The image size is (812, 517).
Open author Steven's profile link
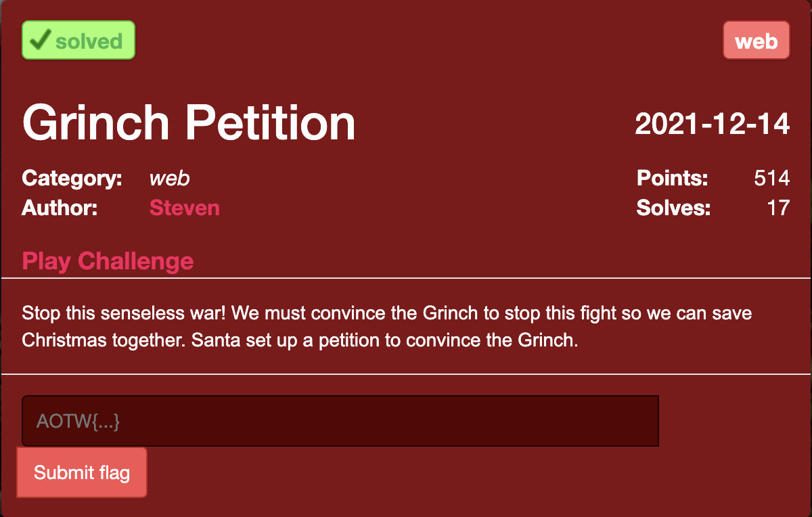pyautogui.click(x=184, y=207)
